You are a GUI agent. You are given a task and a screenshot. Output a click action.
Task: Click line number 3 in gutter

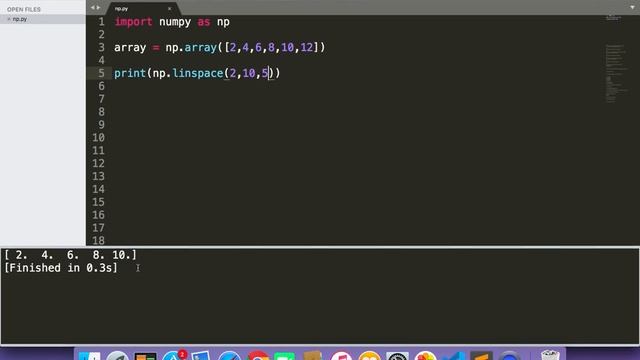coord(101,47)
